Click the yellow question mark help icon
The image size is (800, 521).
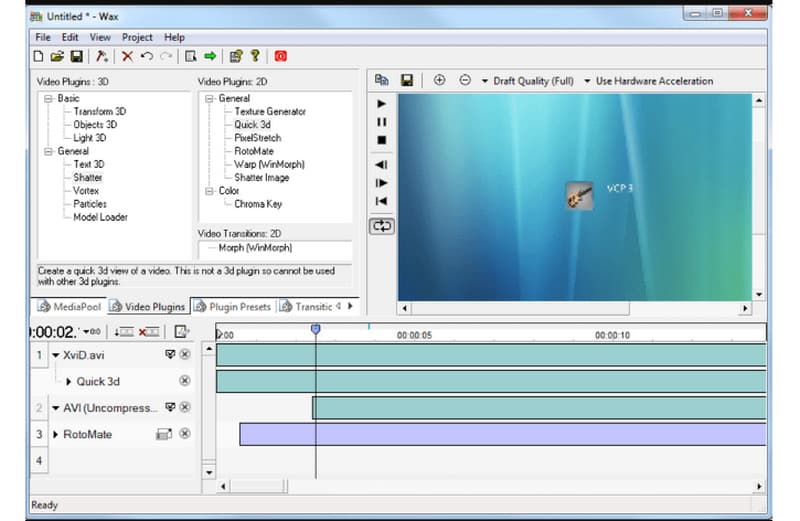pos(255,57)
